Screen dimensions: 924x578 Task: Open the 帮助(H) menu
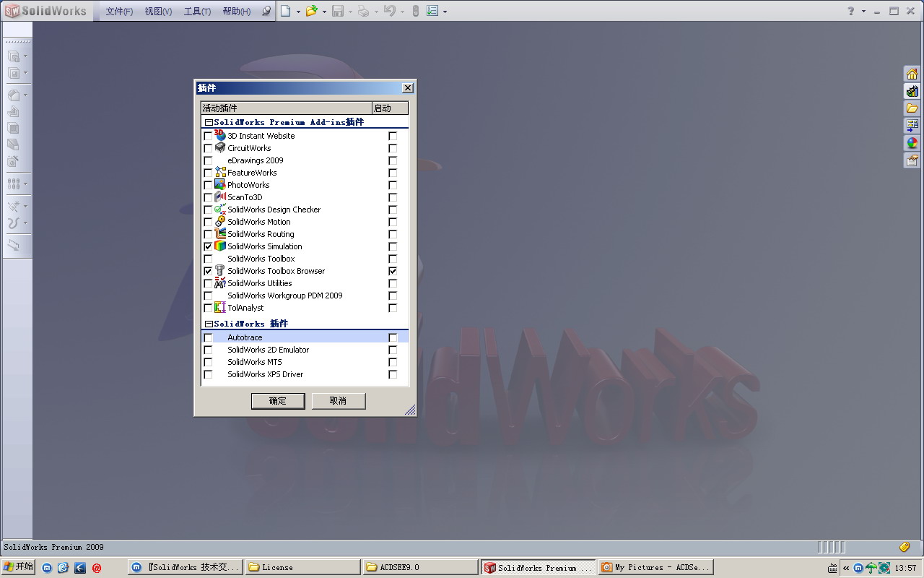[237, 12]
